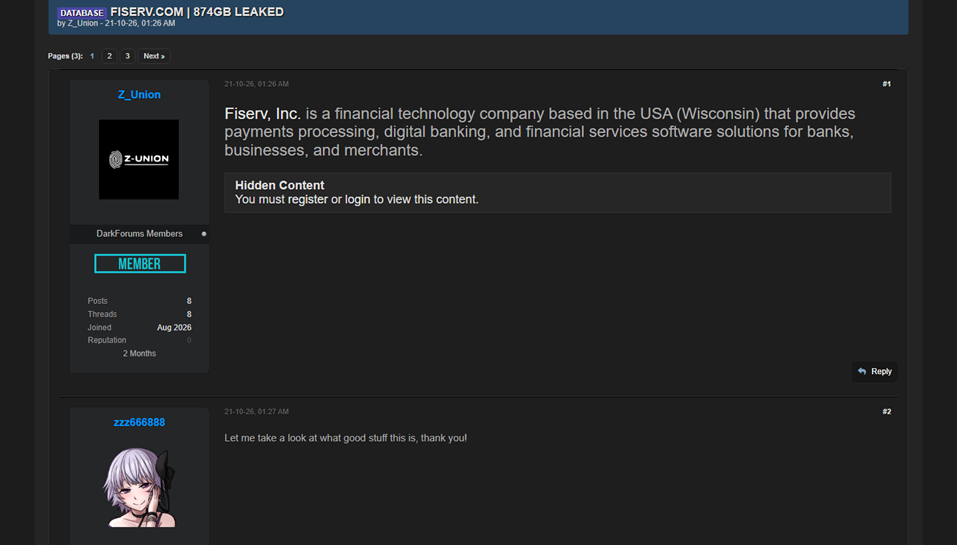Open zzz666888's anime avatar image
Screen dimensions: 957x545
click(139, 487)
